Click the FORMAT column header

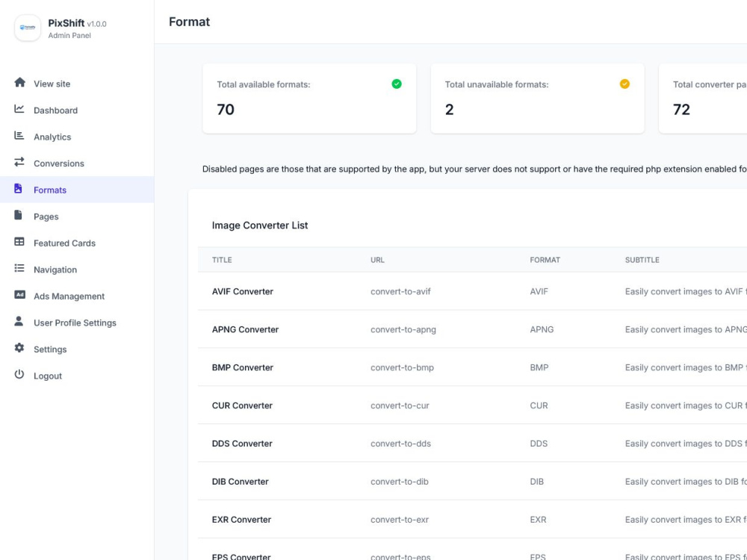click(x=545, y=260)
